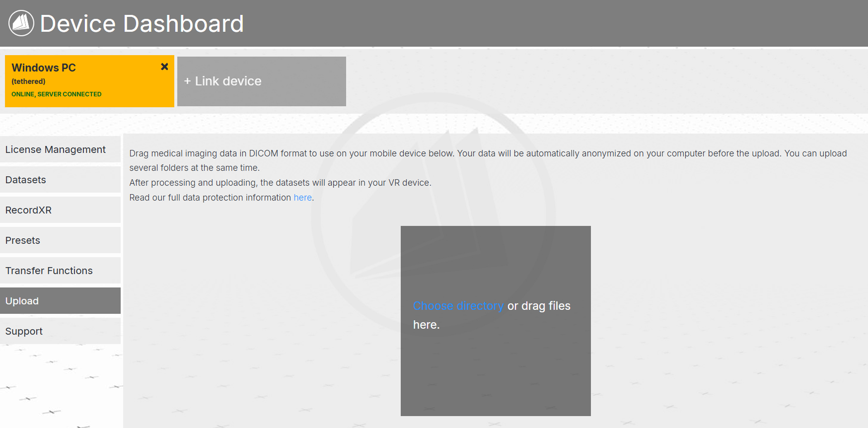
Task: Click the Device Dashboard title text
Action: pyautogui.click(x=142, y=23)
